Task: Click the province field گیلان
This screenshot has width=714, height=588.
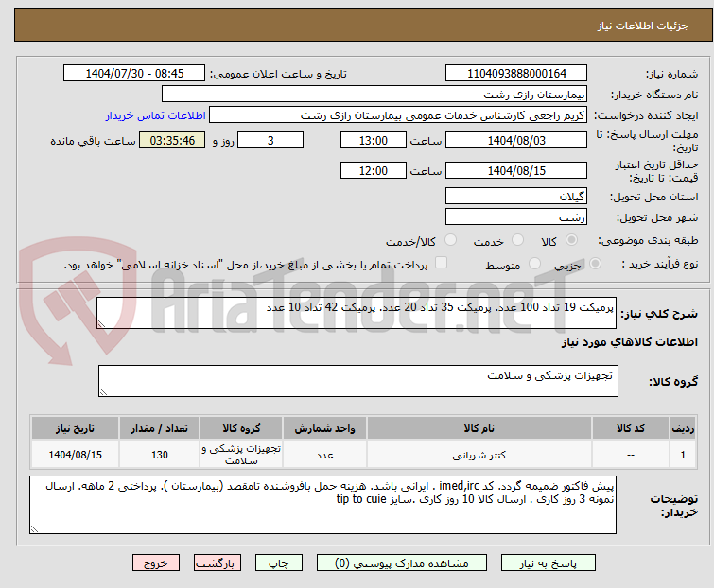Action: pos(516,196)
